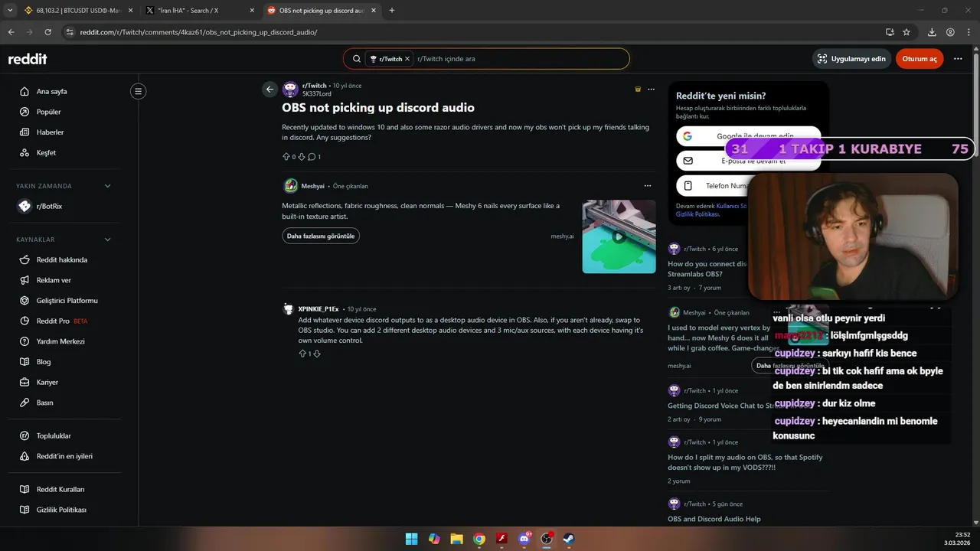Play the Meshy ad video thumbnail
The image size is (980, 551).
coord(619,236)
